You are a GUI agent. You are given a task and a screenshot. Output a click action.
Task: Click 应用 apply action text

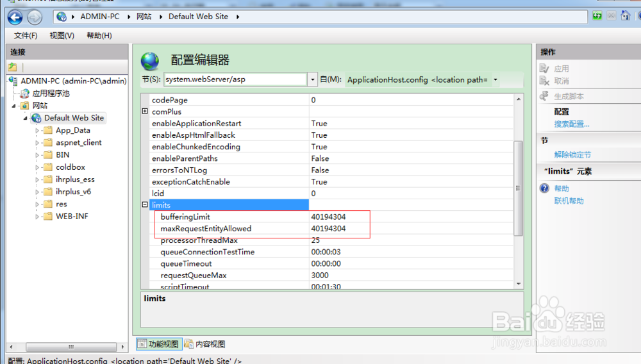562,69
